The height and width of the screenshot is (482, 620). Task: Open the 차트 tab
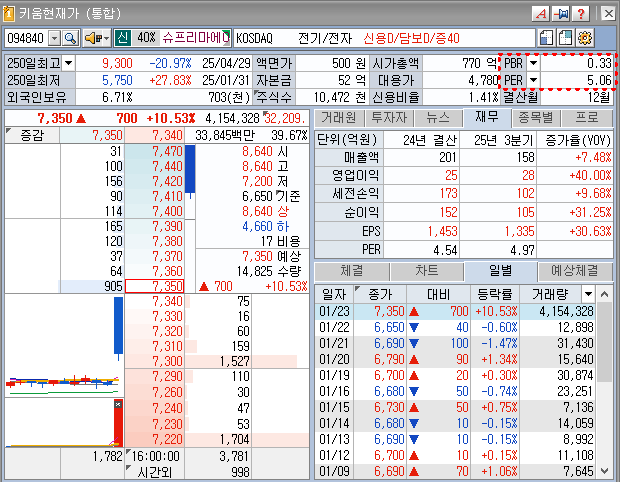pos(427,271)
